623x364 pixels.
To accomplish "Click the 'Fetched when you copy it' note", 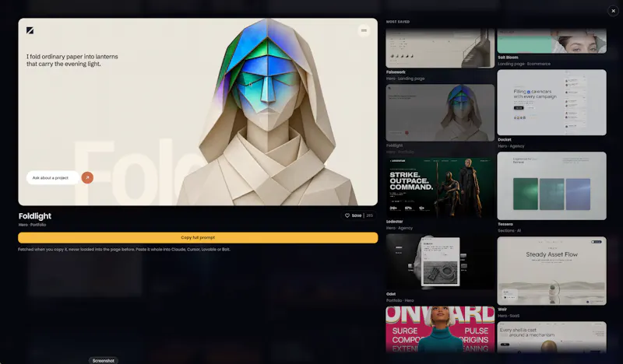I will pos(124,250).
